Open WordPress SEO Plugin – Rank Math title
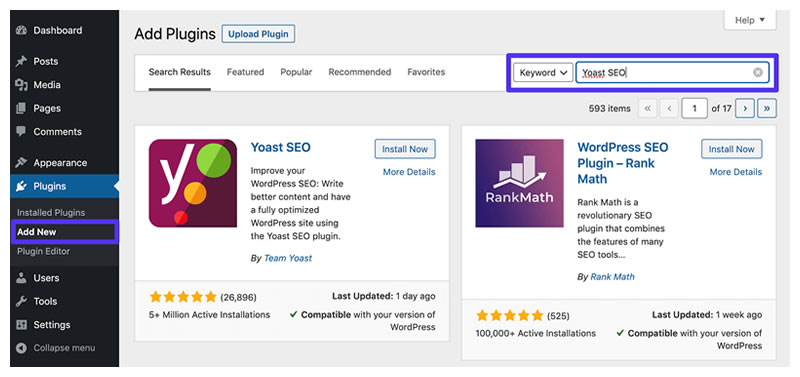 pos(622,163)
